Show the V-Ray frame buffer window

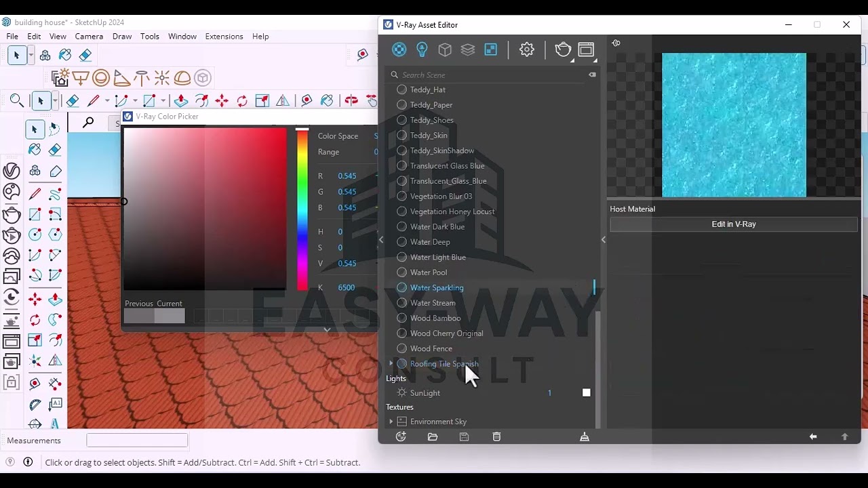tap(587, 49)
